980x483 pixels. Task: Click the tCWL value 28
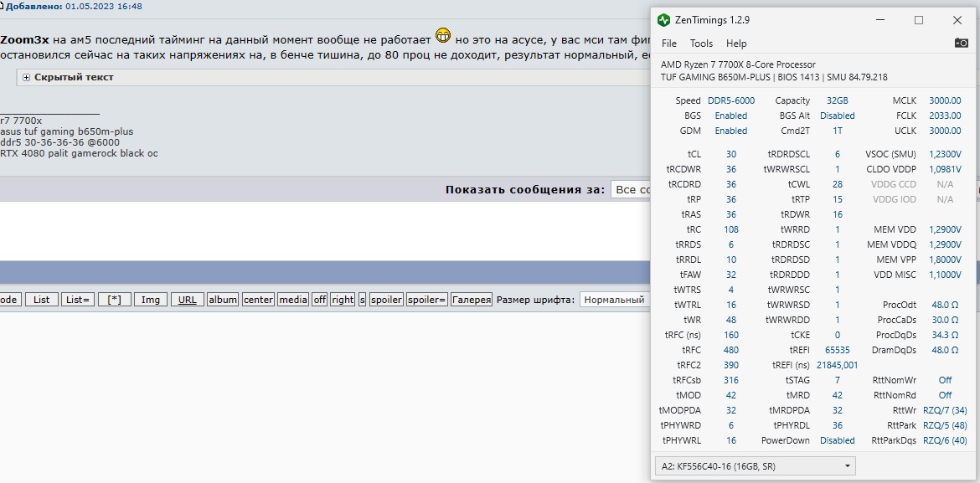pyautogui.click(x=838, y=184)
